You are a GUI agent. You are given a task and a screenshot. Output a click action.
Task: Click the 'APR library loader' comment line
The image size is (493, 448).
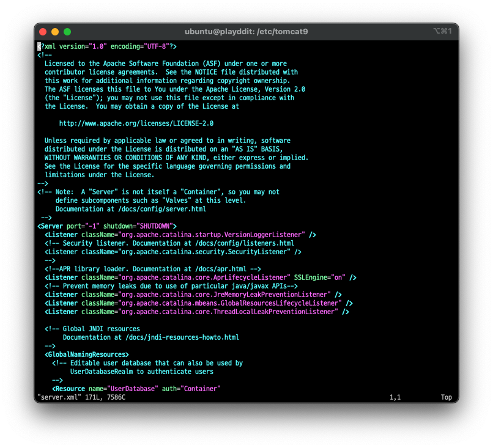point(153,269)
